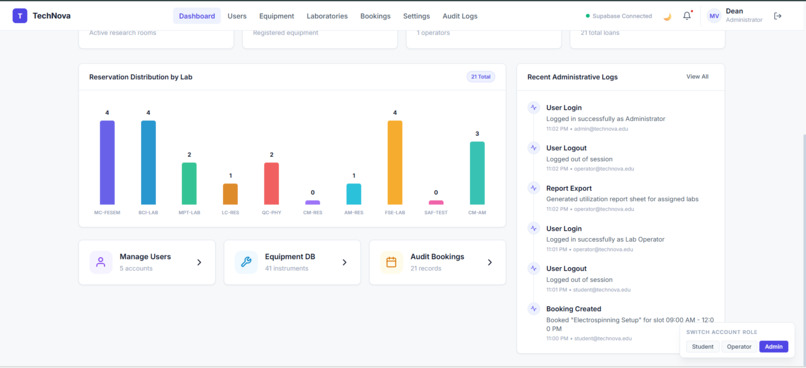Click the Dean Administrator name label
This screenshot has width=806, height=368.
pyautogui.click(x=744, y=15)
